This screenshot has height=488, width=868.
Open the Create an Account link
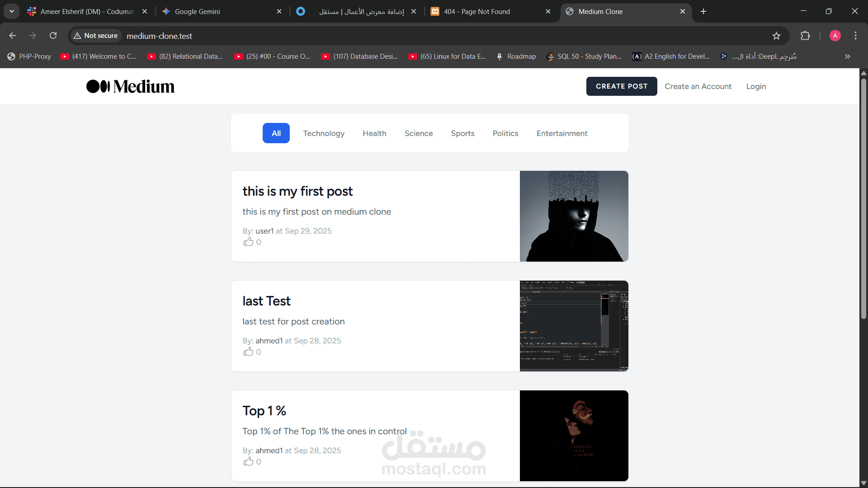click(698, 86)
